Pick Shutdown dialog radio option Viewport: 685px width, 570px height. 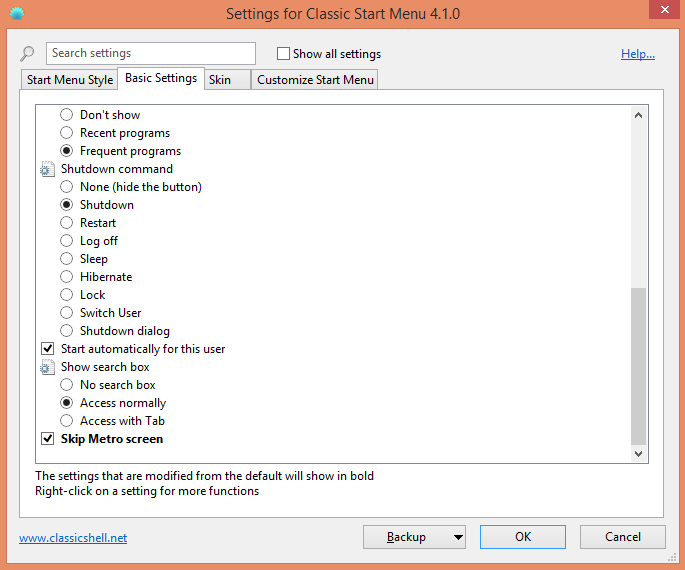click(x=66, y=331)
